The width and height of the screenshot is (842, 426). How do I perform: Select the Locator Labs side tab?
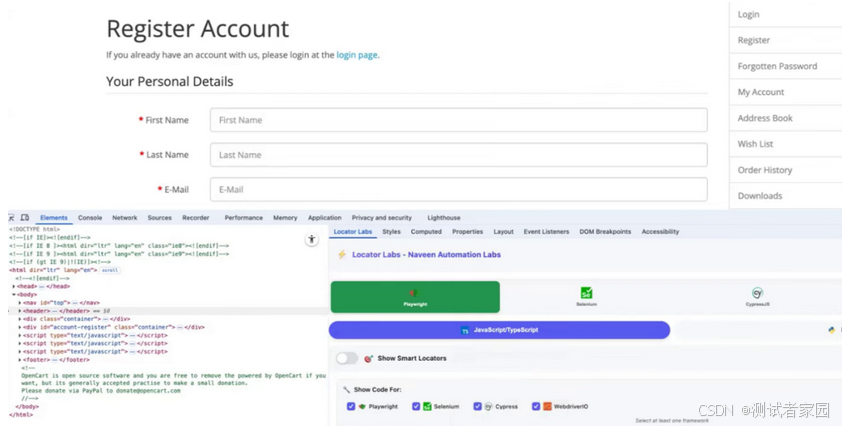pyautogui.click(x=353, y=232)
